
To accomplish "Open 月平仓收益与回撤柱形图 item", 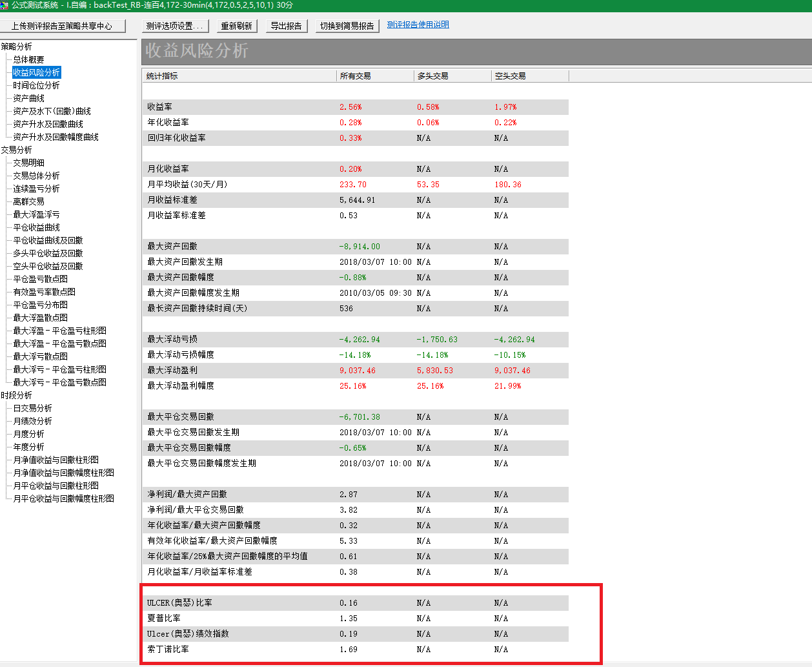I will pyautogui.click(x=56, y=486).
